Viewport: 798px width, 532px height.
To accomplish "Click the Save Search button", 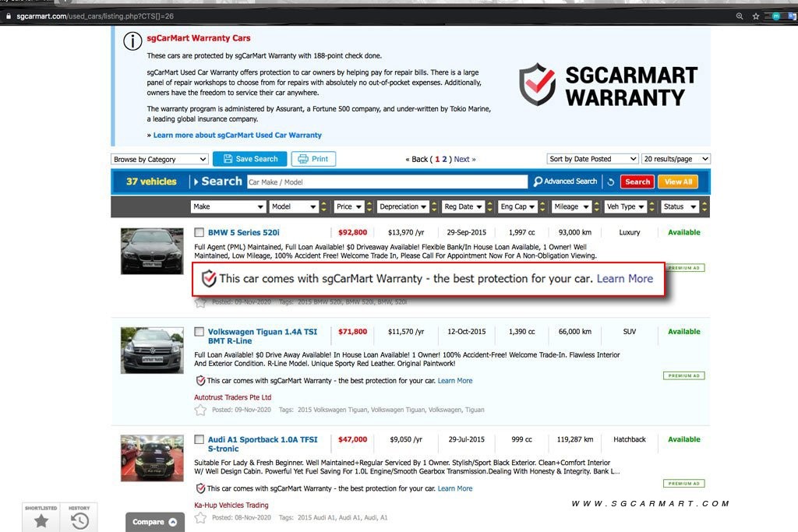I will [250, 159].
